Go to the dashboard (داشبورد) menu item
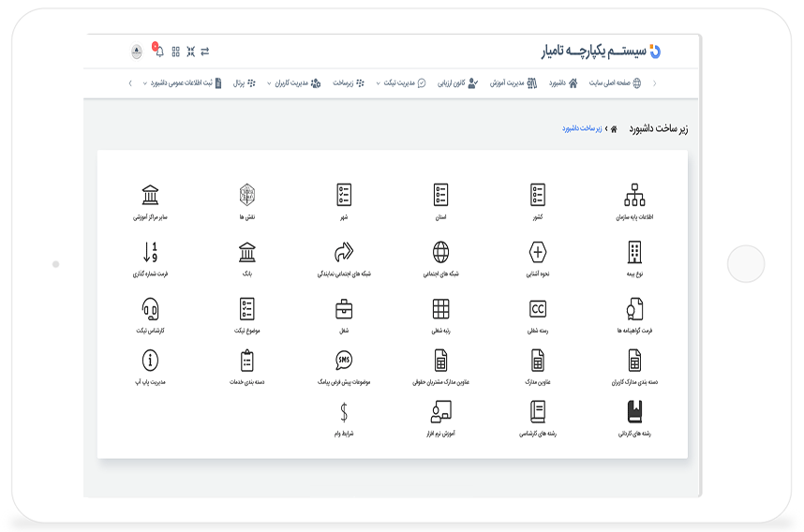This screenshot has width=804, height=532. point(563,82)
